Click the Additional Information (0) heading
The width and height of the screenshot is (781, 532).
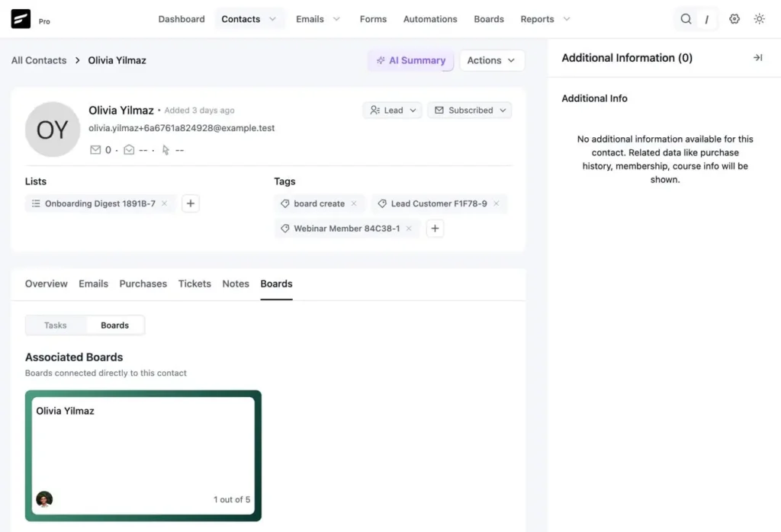627,58
